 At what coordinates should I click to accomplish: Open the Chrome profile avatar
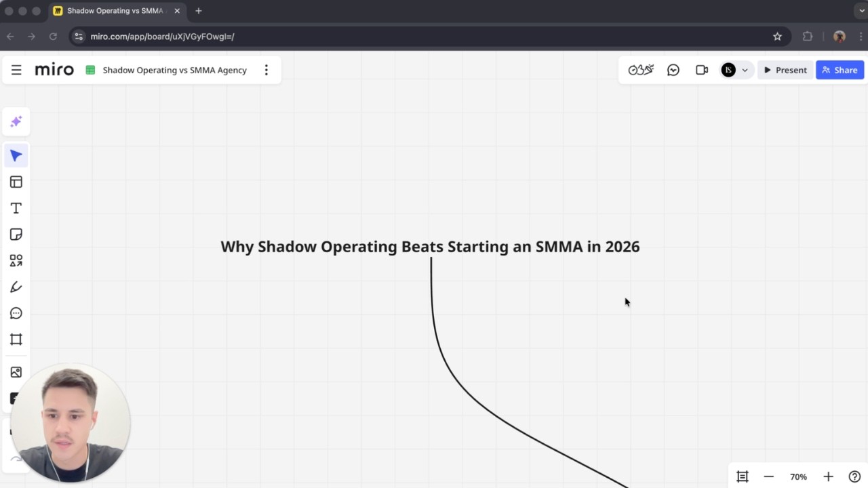point(840,37)
